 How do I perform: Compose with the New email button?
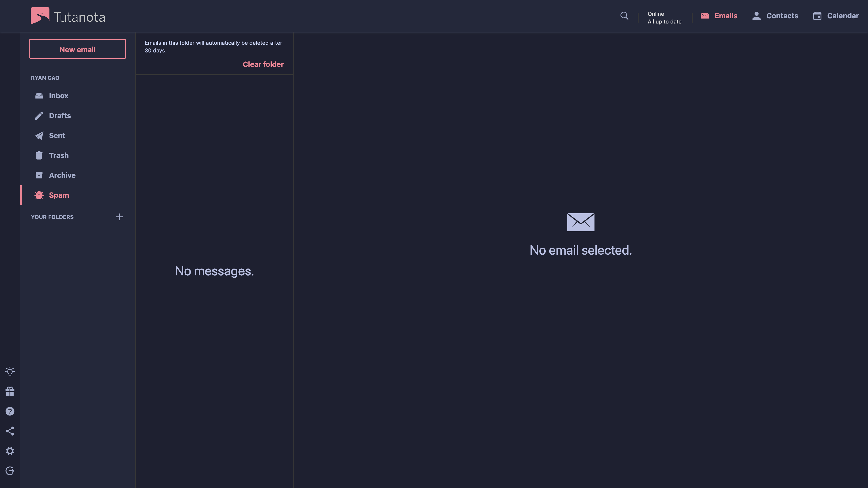point(78,49)
